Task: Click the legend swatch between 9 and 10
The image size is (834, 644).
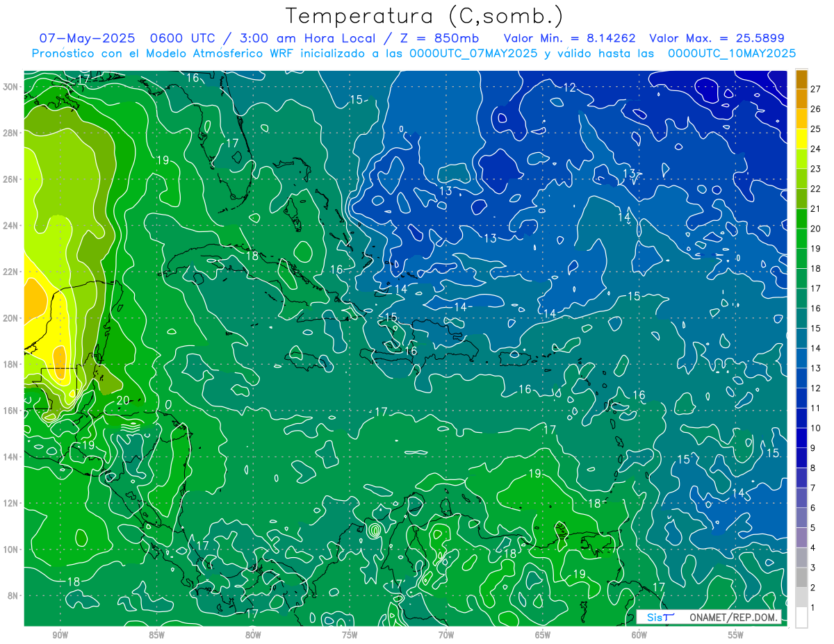Action: click(801, 438)
